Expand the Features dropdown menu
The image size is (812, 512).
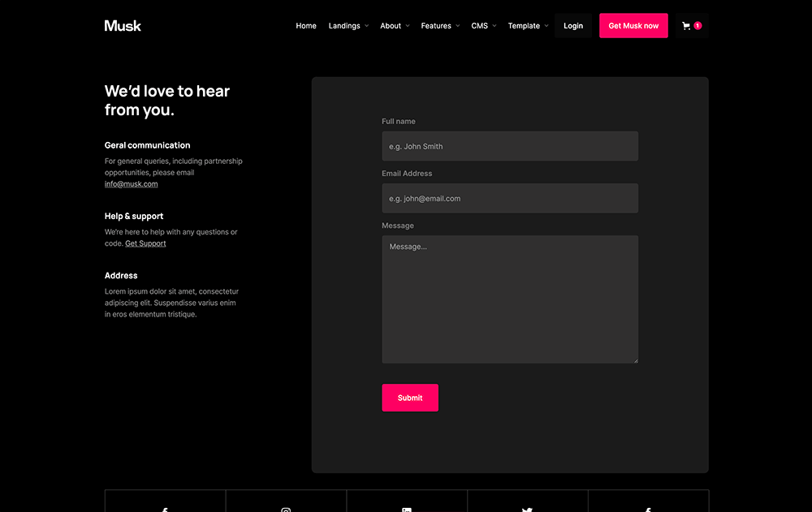[440, 25]
